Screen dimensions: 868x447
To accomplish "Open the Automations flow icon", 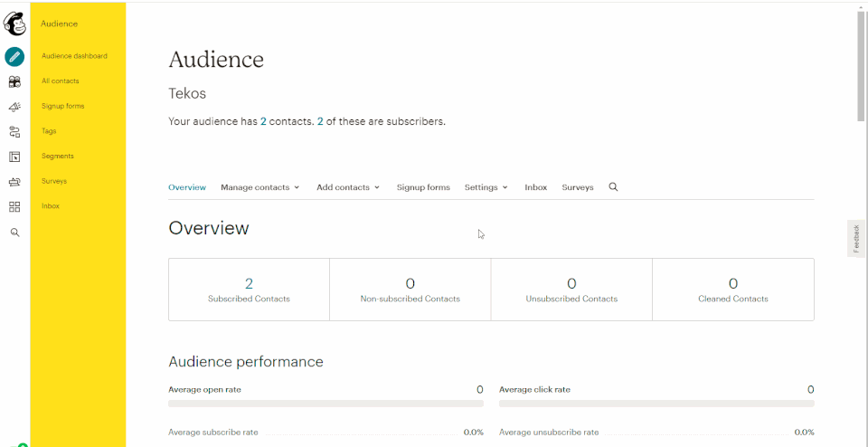I will pyautogui.click(x=14, y=132).
